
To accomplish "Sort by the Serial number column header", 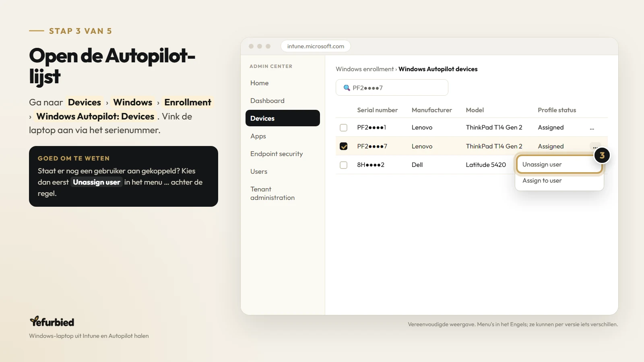I will click(x=377, y=110).
